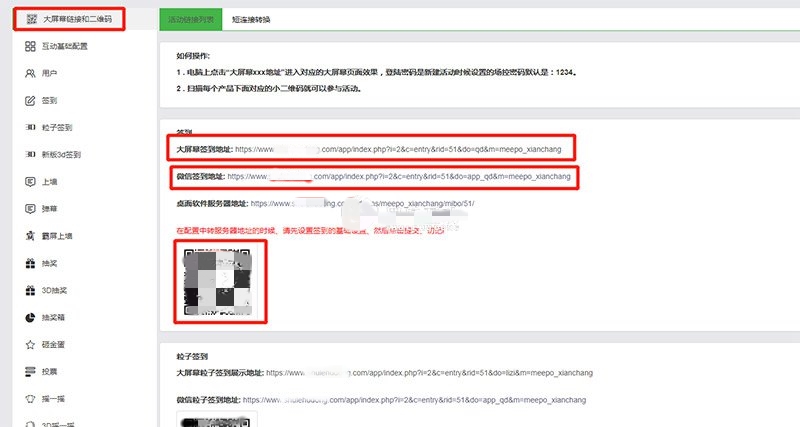Click the red 在配置中转服务器地址 warning text
Image resolution: width=800 pixels, height=427 pixels.
point(310,231)
